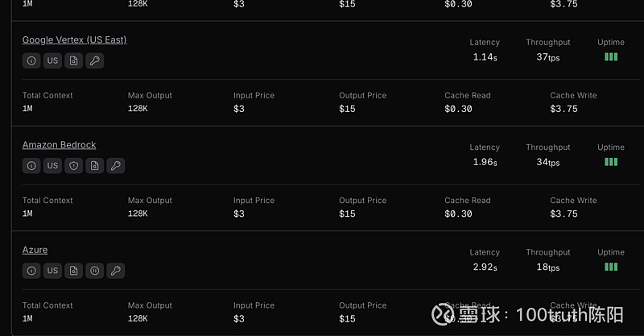
Task: Click the info icon under Amazon Bedrock
Action: [x=31, y=166]
